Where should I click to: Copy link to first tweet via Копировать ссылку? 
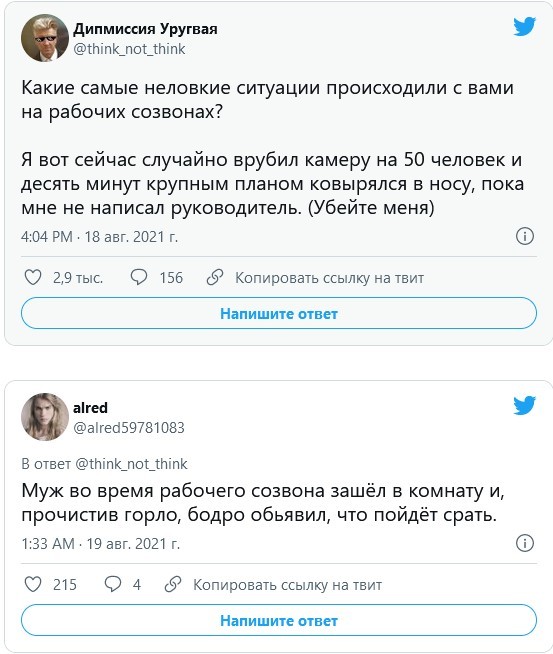(x=329, y=278)
